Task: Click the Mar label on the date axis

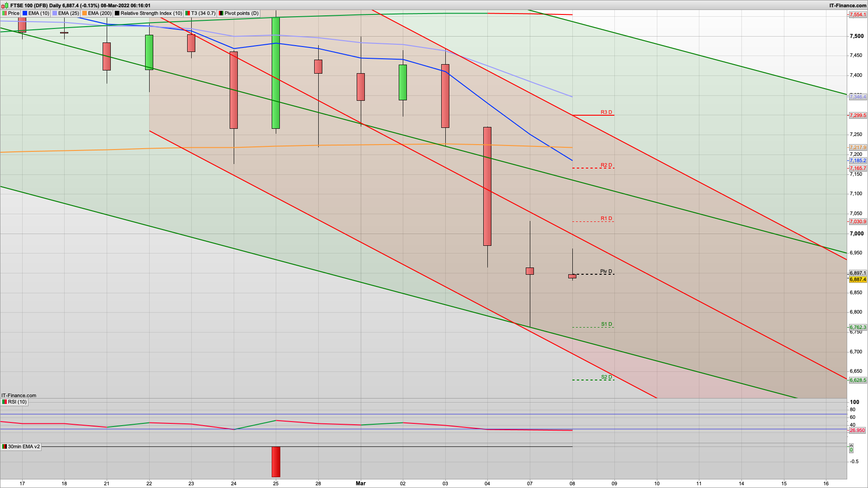Action: (x=360, y=483)
